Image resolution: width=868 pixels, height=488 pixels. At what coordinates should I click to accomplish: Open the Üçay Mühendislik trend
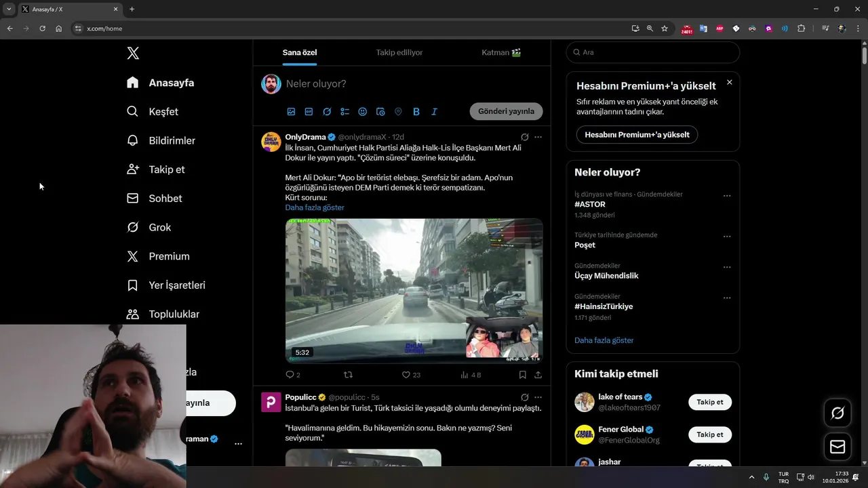point(606,275)
